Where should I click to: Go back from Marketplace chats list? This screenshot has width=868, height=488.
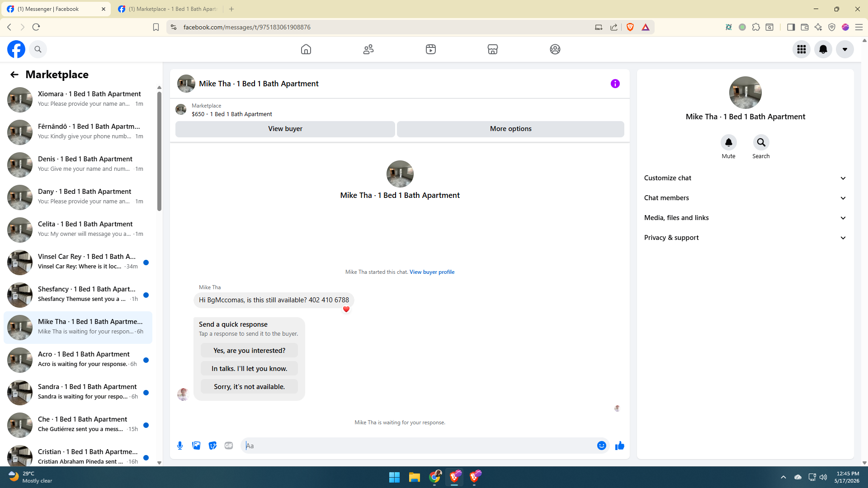14,75
